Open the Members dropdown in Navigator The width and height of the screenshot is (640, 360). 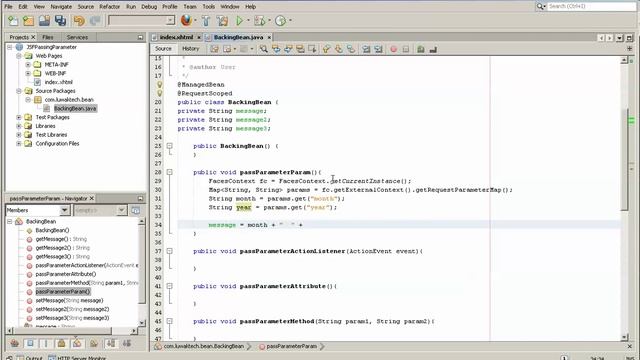coord(64,210)
